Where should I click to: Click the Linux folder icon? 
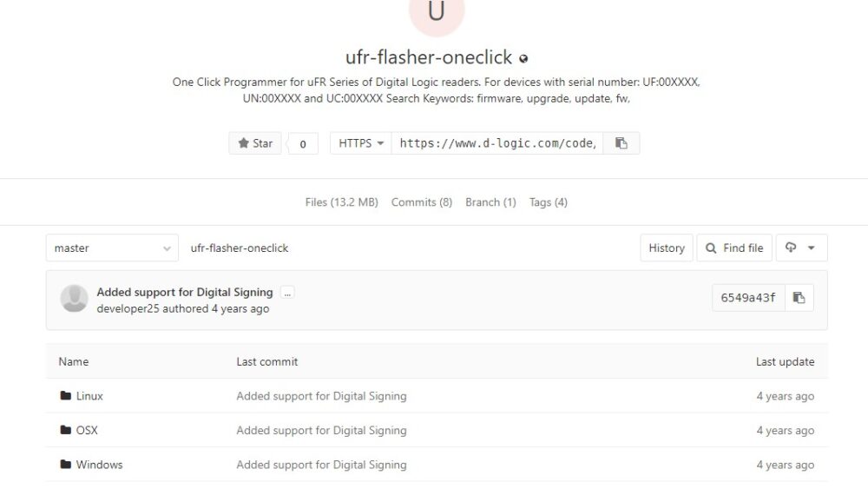coord(66,395)
